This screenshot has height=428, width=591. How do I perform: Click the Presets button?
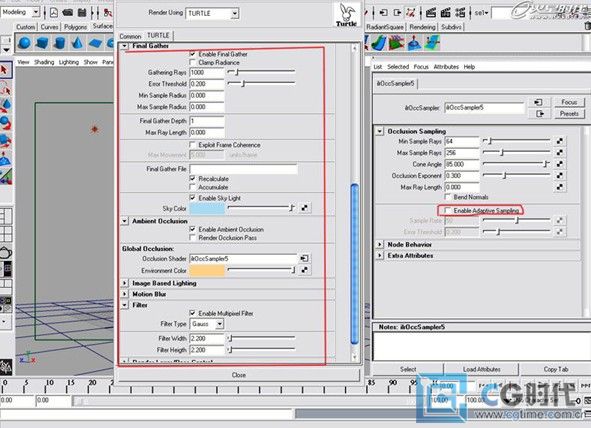pyautogui.click(x=569, y=113)
